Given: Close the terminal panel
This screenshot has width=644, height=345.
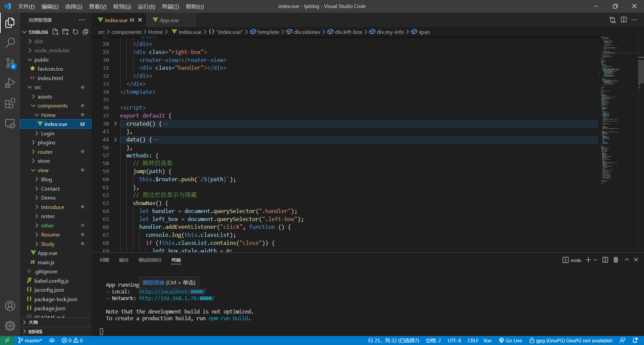Looking at the screenshot, I should click(x=636, y=260).
